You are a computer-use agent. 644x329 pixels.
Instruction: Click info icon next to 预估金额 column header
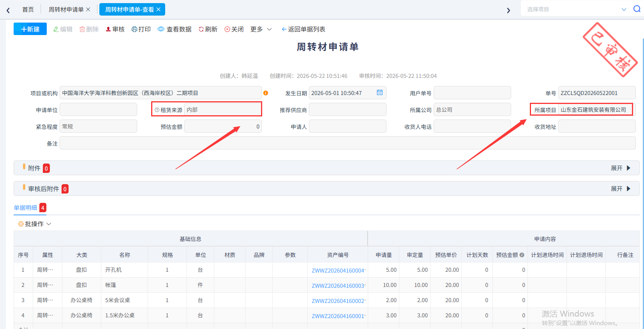click(x=522, y=255)
